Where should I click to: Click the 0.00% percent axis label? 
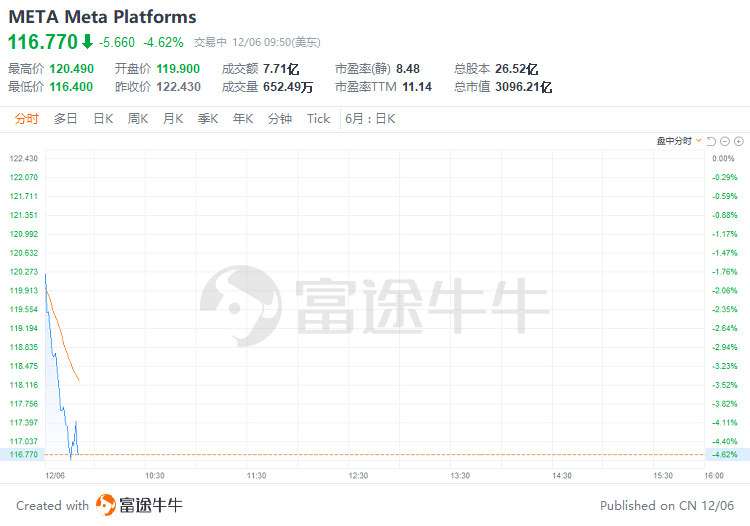point(723,158)
